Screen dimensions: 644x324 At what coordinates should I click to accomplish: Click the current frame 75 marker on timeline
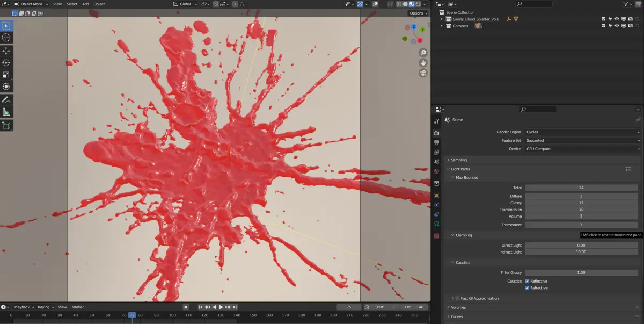pos(132,315)
